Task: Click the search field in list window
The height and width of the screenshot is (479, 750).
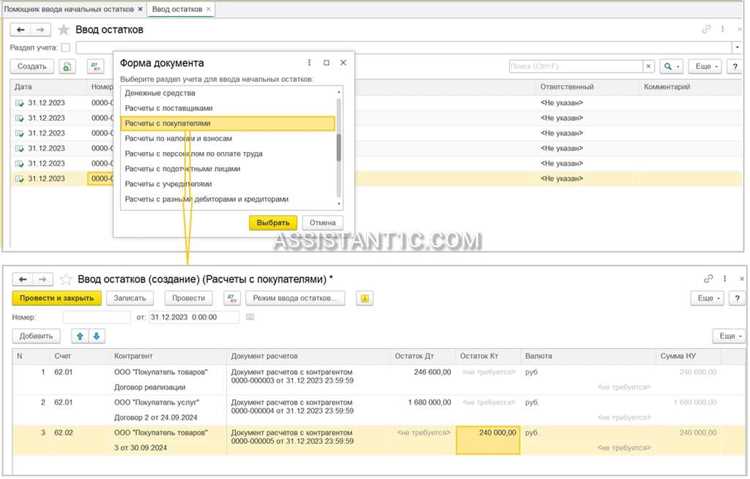Action: pos(576,67)
